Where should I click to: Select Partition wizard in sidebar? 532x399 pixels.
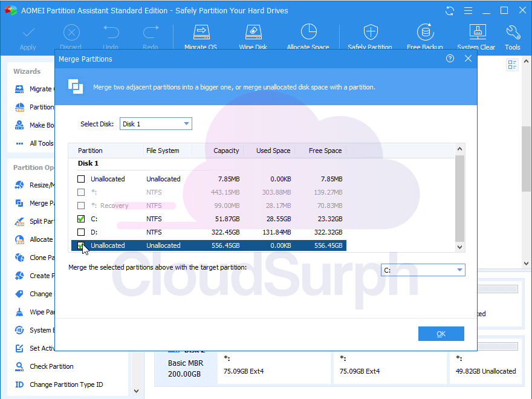point(34,107)
